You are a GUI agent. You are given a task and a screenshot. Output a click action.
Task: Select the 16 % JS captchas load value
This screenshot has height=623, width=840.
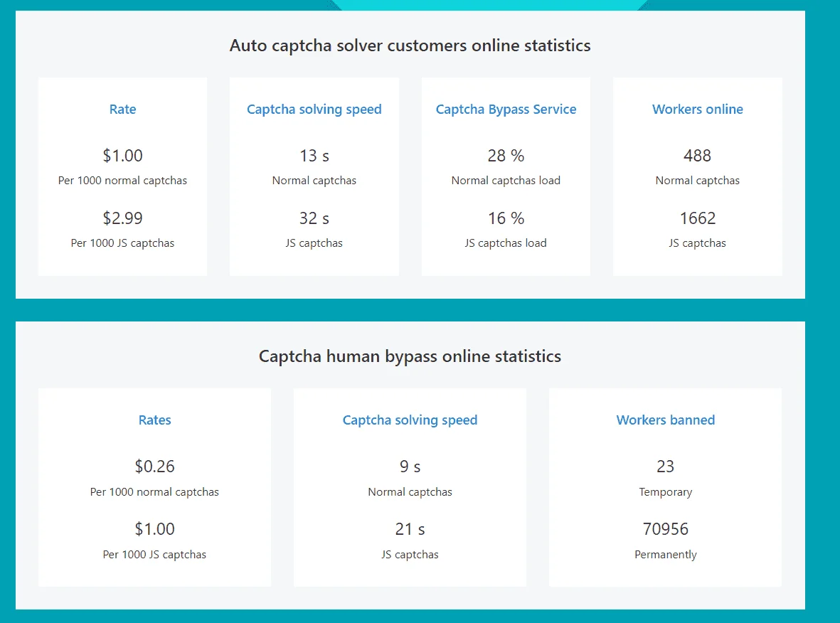506,218
